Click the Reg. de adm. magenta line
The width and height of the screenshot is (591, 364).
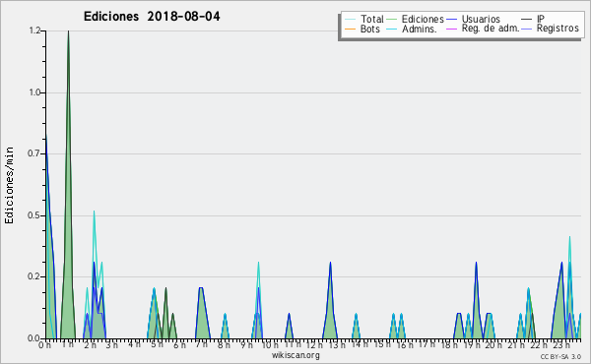coord(451,29)
